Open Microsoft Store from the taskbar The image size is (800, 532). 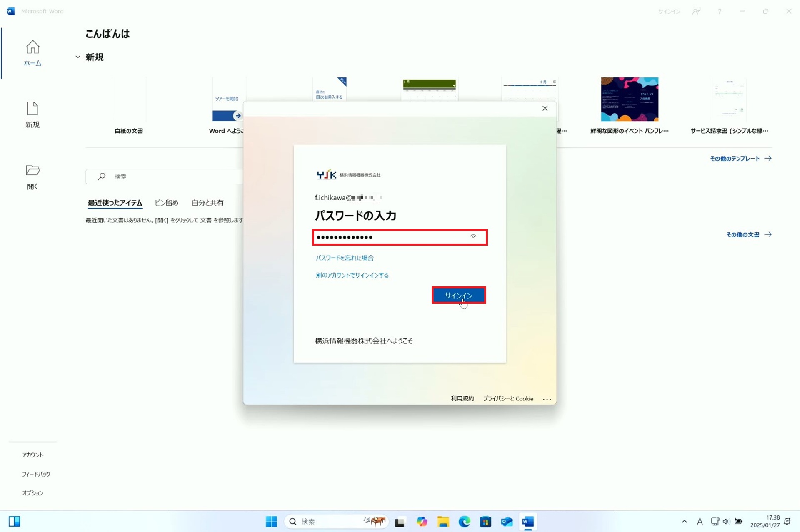485,522
